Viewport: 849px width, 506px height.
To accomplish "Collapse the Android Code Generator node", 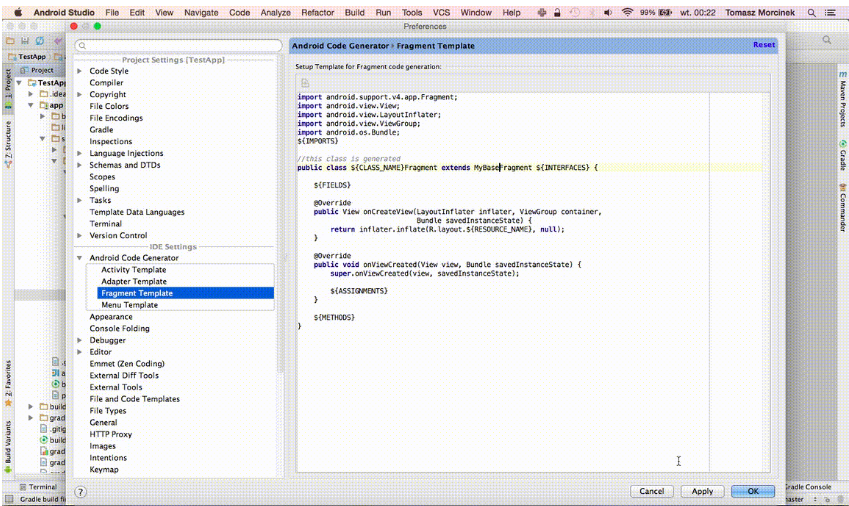I will [80, 258].
